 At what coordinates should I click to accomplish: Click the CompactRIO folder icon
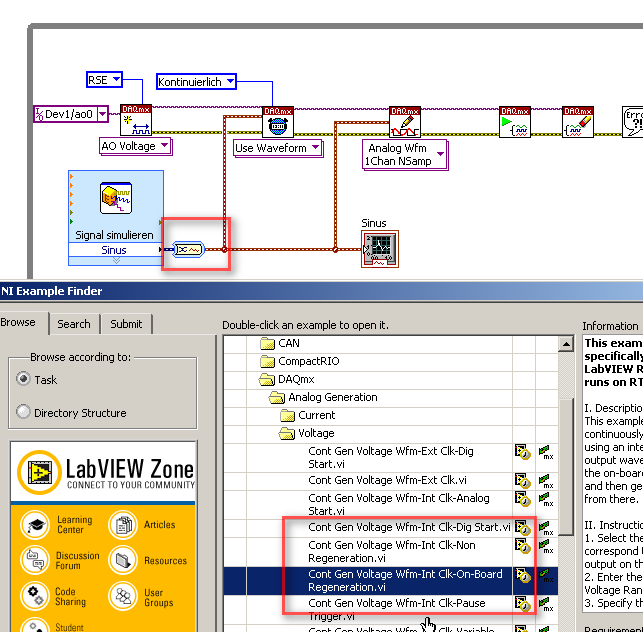[267, 361]
